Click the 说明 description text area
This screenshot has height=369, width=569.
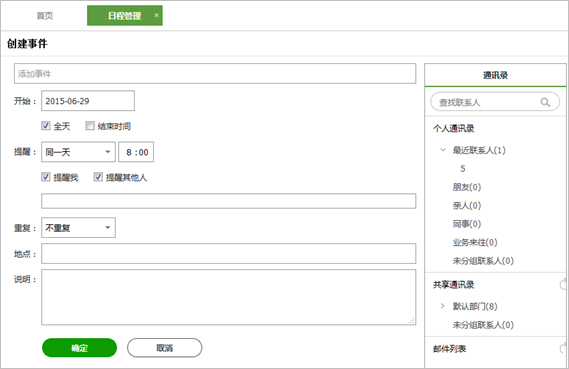tap(229, 297)
